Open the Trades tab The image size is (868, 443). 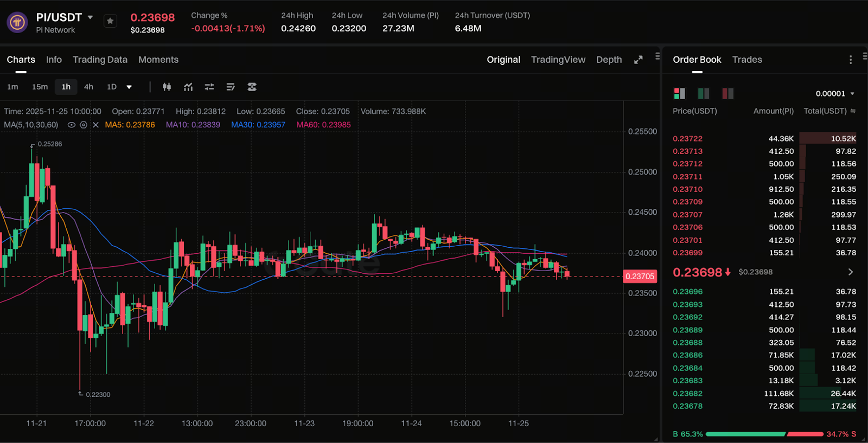(747, 60)
